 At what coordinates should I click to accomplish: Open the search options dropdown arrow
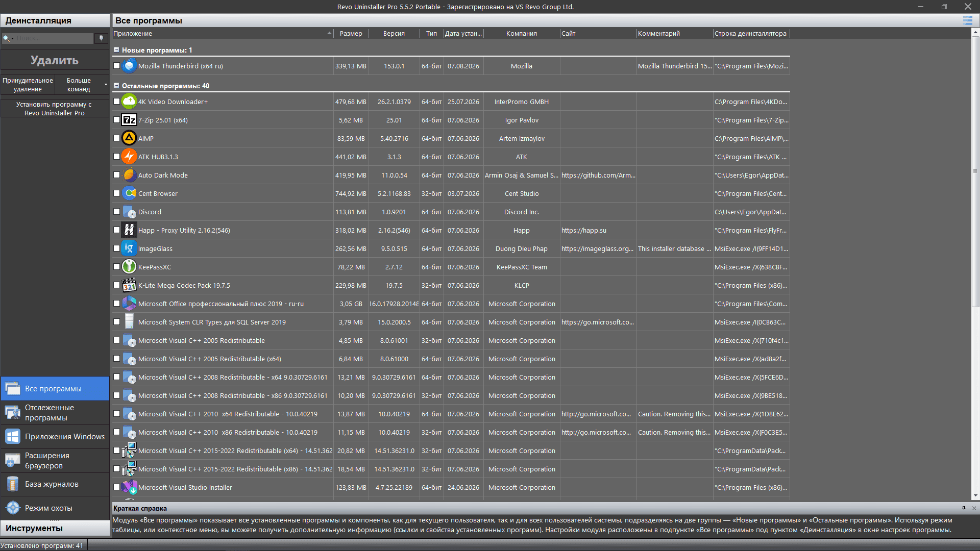12,38
